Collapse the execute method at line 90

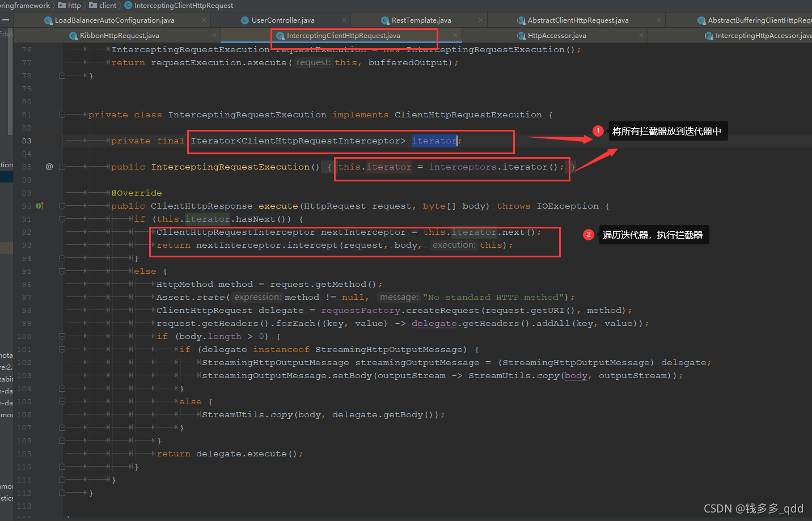(x=62, y=206)
